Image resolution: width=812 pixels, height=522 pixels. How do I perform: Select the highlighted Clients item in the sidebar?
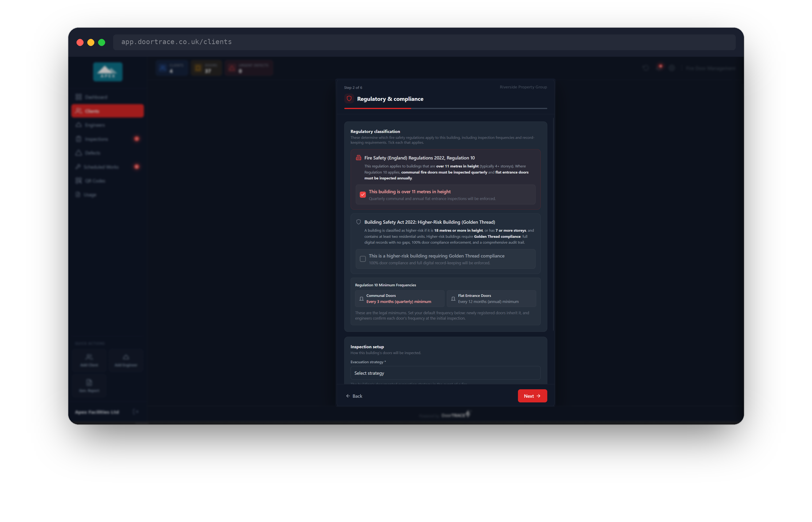point(107,111)
